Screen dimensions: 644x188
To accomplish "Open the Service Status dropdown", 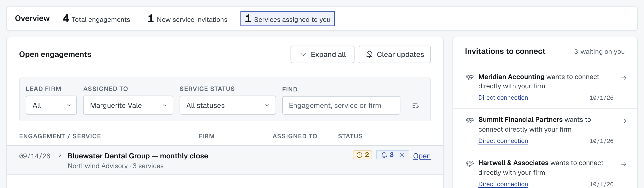I will tap(228, 105).
